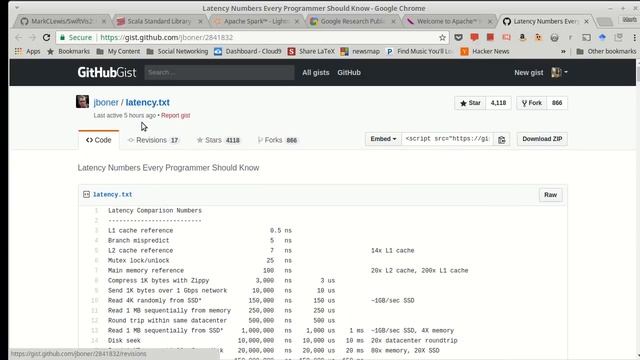Select the Code tab
The height and width of the screenshot is (360, 640).
click(x=98, y=140)
